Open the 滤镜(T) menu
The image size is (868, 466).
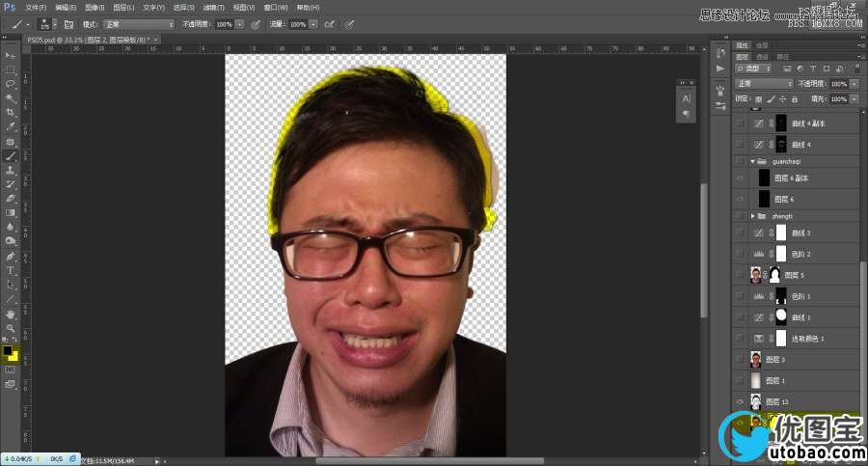(213, 8)
